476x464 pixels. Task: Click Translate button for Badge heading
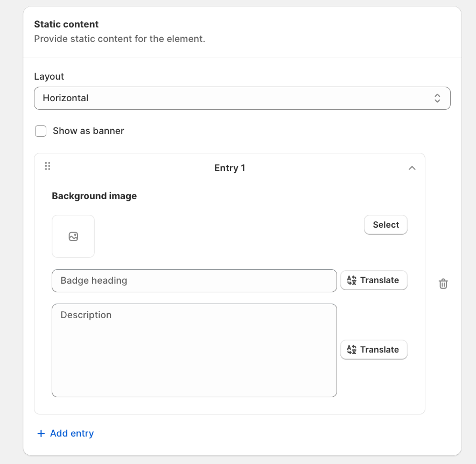[x=374, y=280]
